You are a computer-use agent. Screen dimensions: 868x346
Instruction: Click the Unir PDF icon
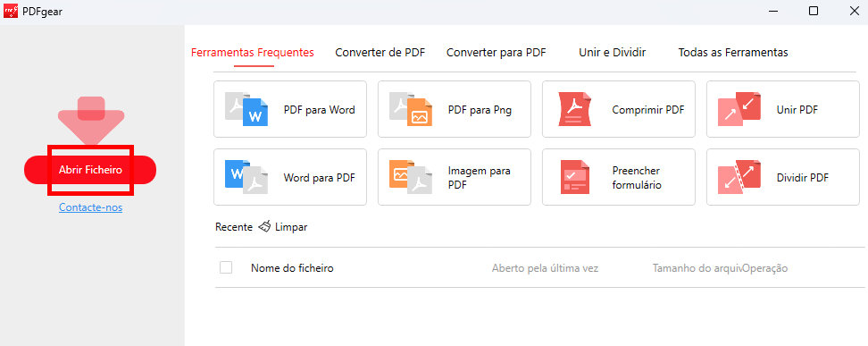[x=739, y=109]
